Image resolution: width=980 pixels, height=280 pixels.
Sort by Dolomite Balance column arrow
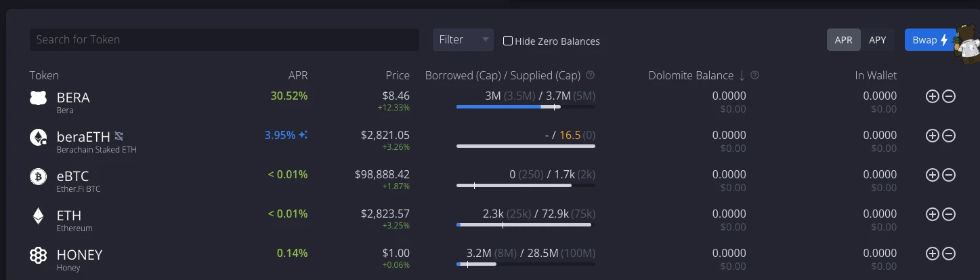[742, 75]
